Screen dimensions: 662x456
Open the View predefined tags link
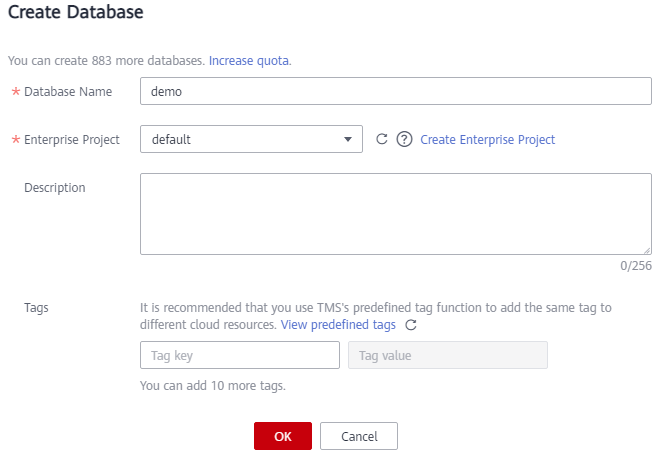coord(338,325)
